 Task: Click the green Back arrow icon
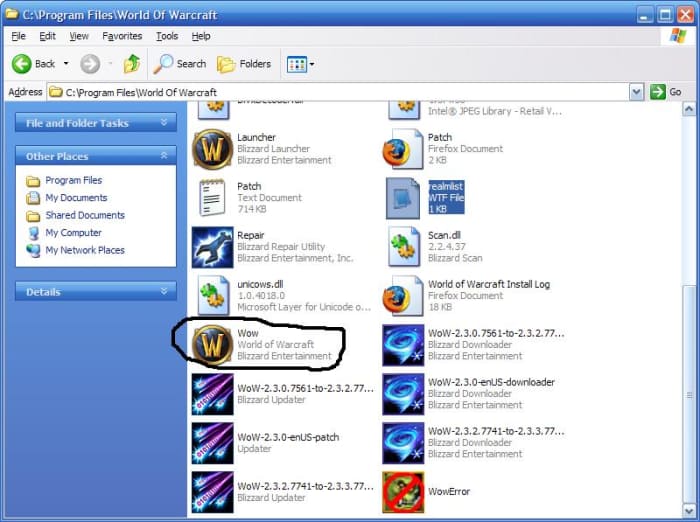(x=21, y=64)
